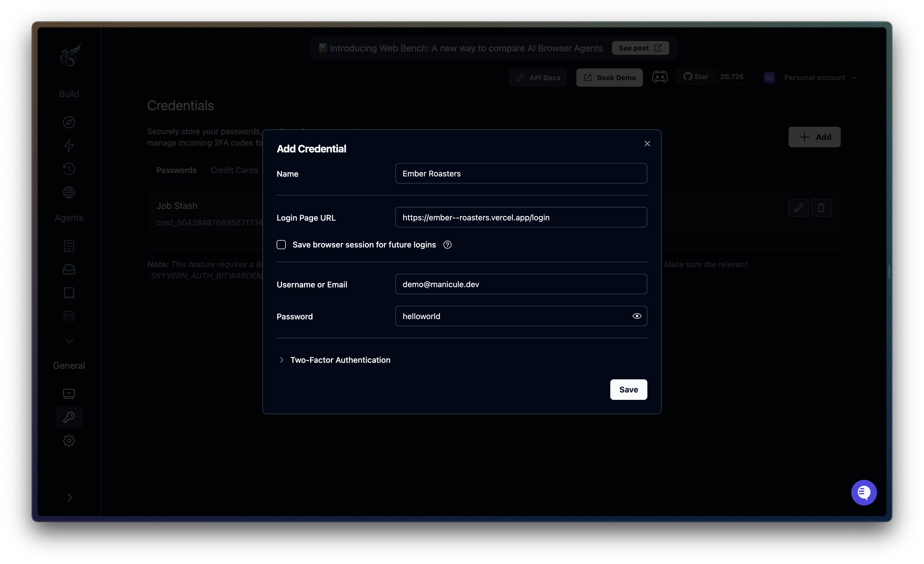
Task: Click the inbox icon in the Agents section
Action: pos(69,269)
